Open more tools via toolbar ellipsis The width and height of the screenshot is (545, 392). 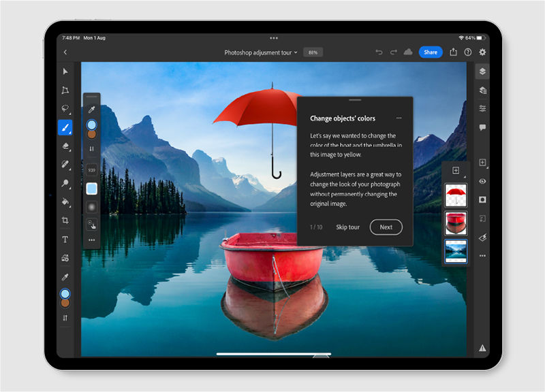point(484,255)
